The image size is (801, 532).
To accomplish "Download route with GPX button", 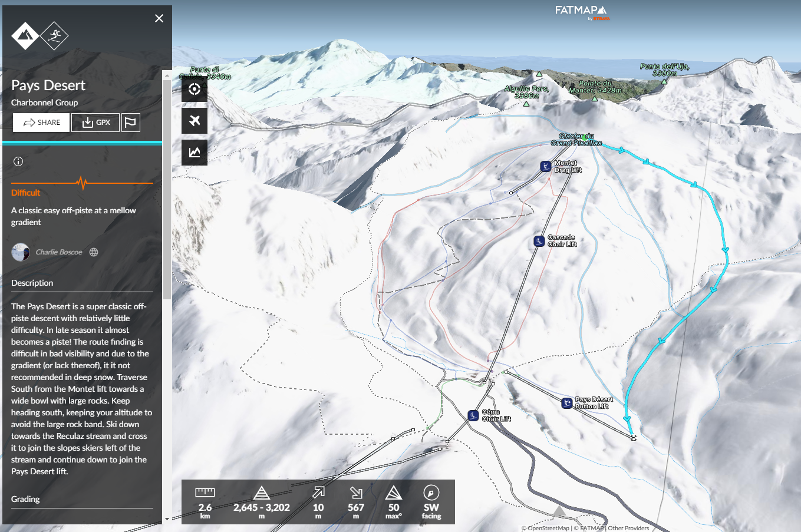I will click(95, 123).
